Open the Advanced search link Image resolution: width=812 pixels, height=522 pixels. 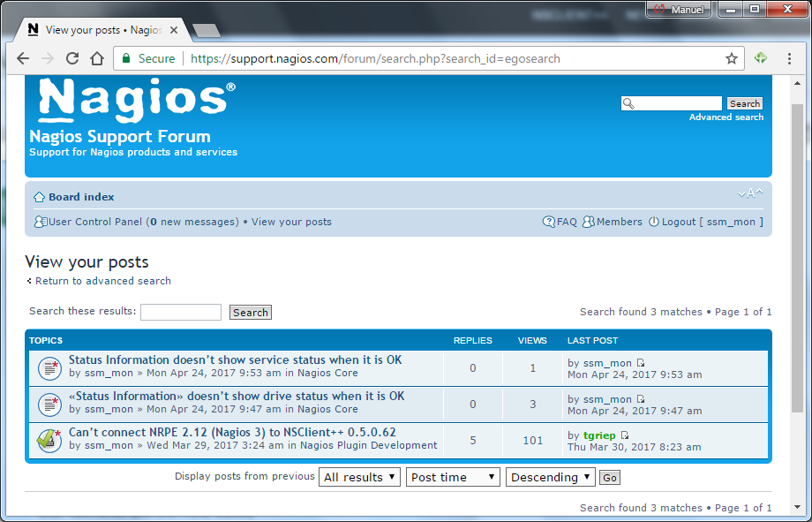tap(726, 117)
